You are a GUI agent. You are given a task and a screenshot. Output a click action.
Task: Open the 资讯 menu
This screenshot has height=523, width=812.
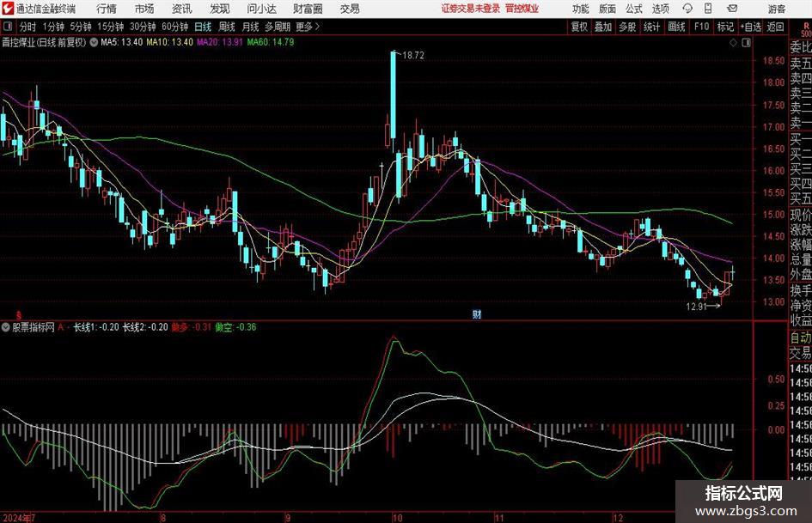click(x=182, y=9)
